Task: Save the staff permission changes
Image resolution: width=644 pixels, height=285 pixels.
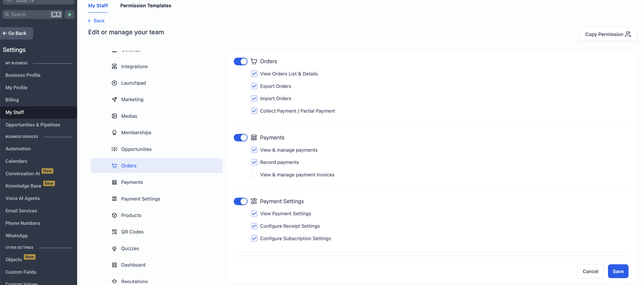Action: 618,271
